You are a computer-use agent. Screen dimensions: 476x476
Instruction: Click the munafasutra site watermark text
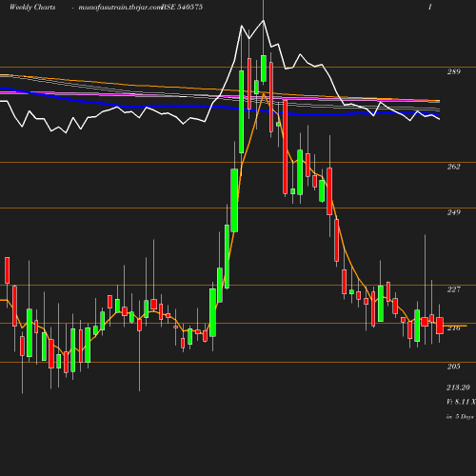120,8
